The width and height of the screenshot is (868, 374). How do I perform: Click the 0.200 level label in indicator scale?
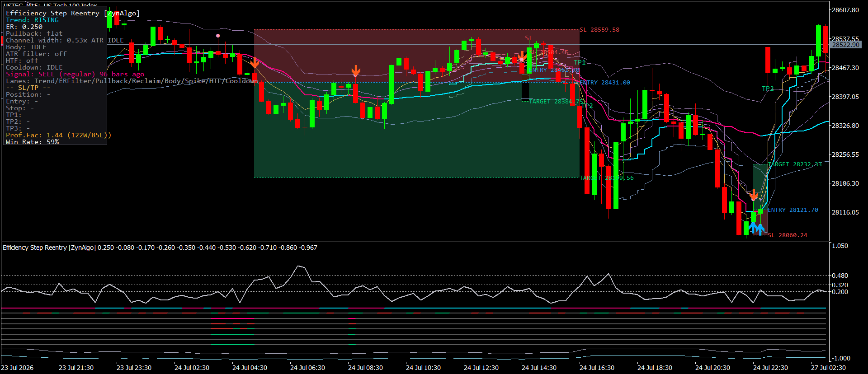pos(840,292)
